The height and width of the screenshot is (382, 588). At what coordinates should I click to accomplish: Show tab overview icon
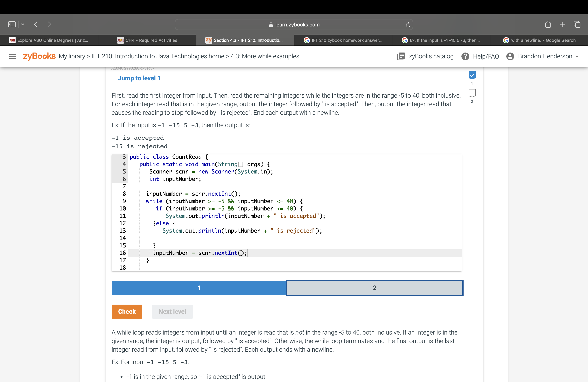tap(577, 24)
